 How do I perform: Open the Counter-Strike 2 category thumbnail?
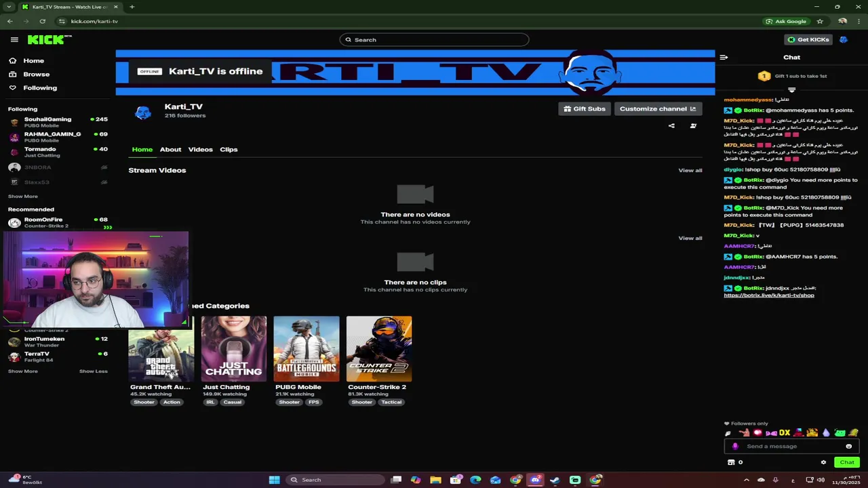(379, 348)
